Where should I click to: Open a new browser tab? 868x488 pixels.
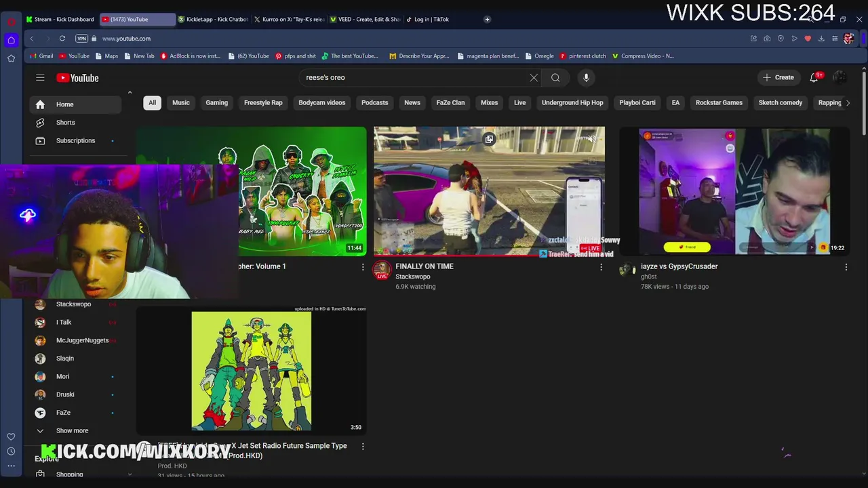click(x=487, y=19)
